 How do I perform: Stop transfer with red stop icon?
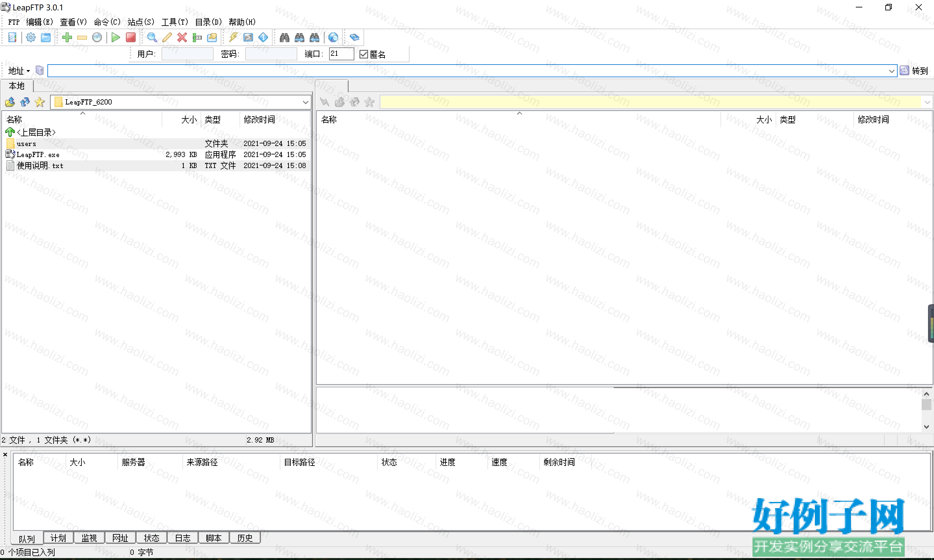pyautogui.click(x=130, y=37)
